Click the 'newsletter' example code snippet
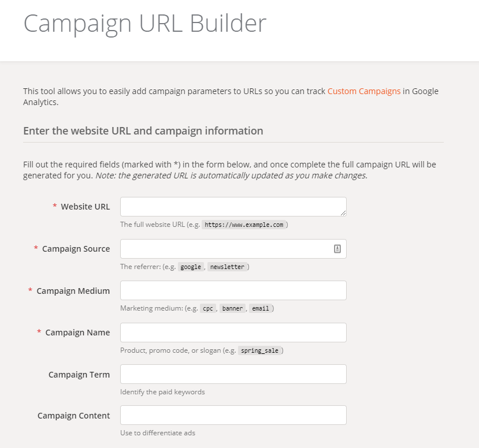Image resolution: width=479 pixels, height=448 pixels. coord(227,267)
